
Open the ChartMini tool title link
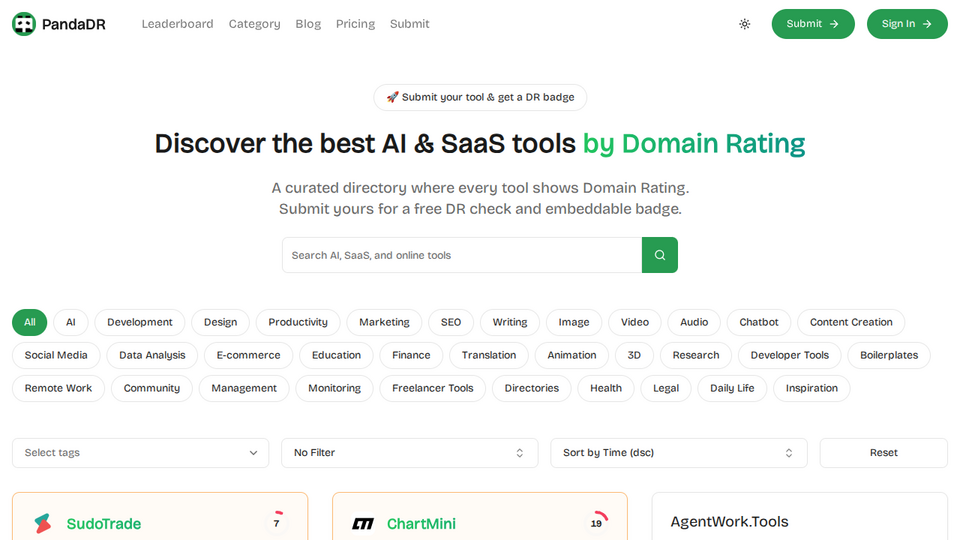tap(421, 523)
